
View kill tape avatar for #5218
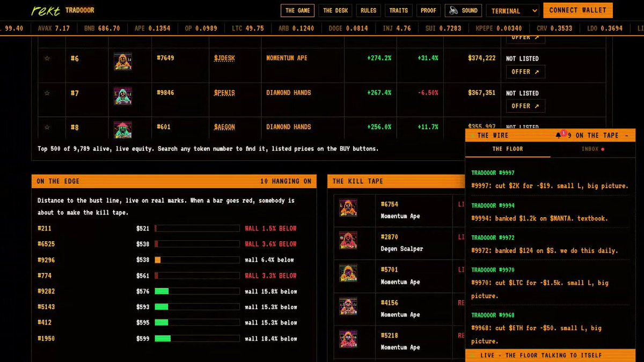[x=348, y=339]
